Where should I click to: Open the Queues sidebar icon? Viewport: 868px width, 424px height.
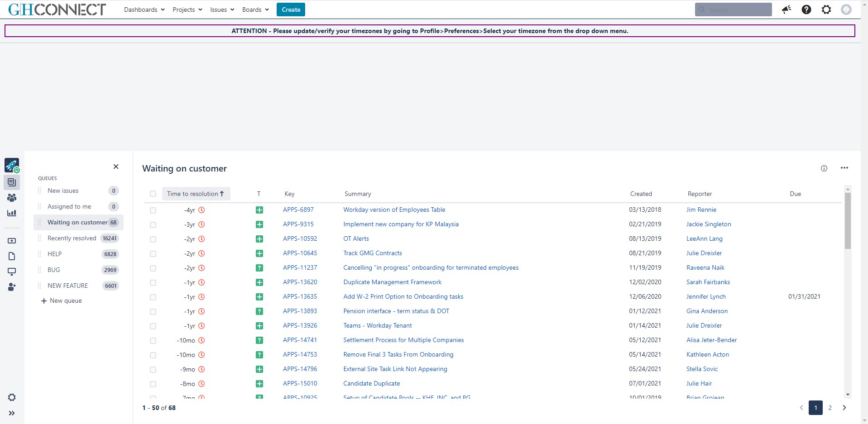pyautogui.click(x=12, y=182)
